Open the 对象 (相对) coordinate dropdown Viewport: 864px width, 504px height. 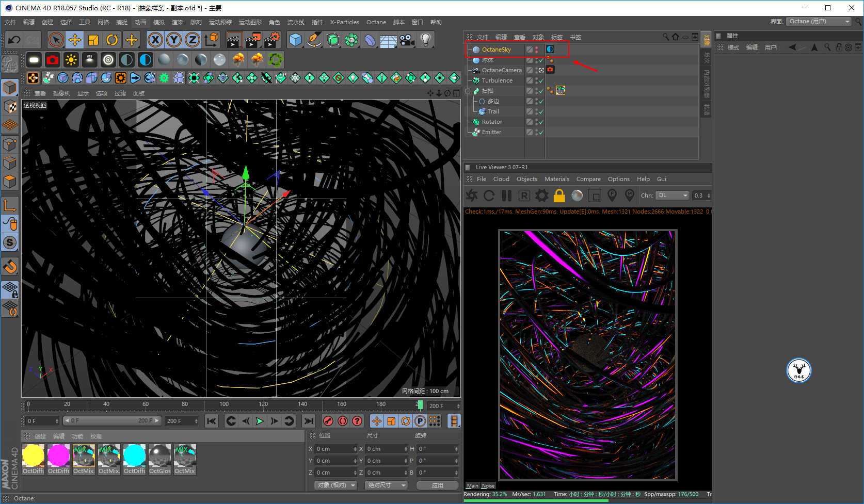tap(336, 485)
